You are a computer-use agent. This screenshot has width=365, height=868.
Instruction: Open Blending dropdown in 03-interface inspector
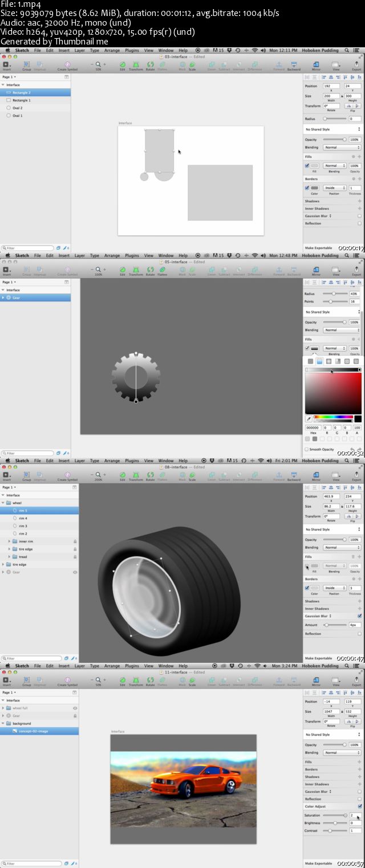(x=342, y=148)
